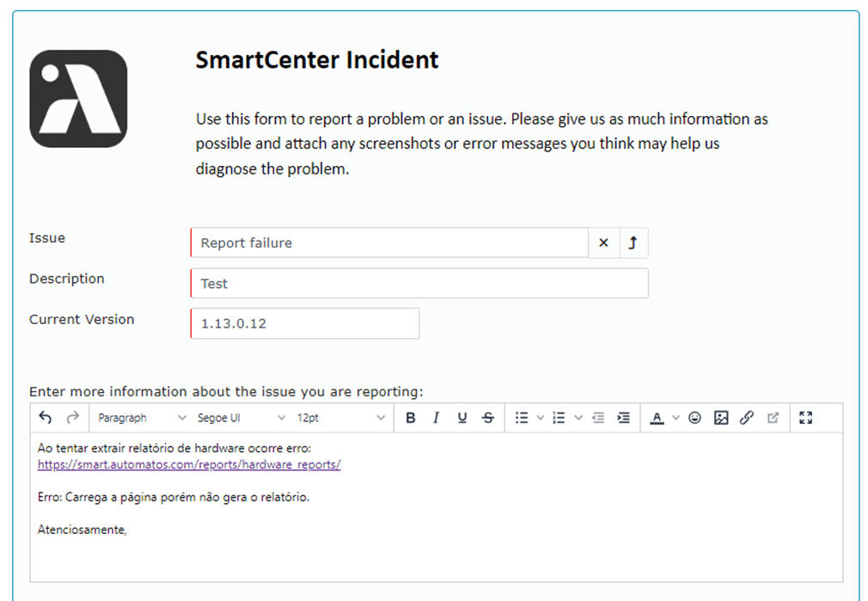Expand the editor to fullscreen view
The width and height of the screenshot is (868, 601).
[806, 418]
